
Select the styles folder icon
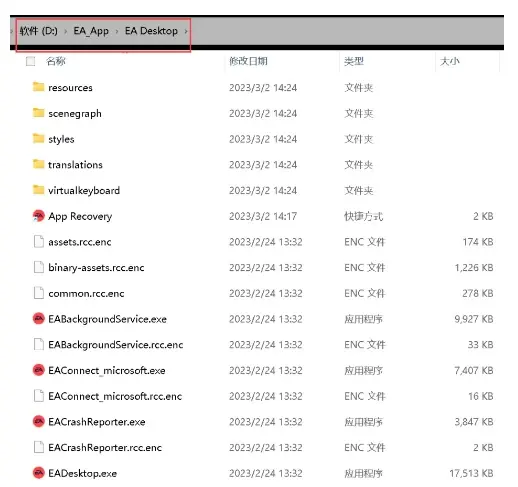[x=38, y=138]
